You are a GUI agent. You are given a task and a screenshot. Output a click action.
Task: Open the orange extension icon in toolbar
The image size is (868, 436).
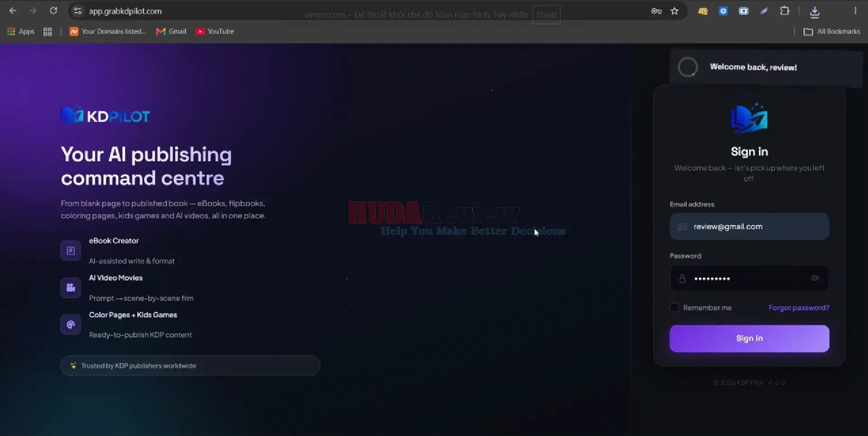tap(702, 11)
